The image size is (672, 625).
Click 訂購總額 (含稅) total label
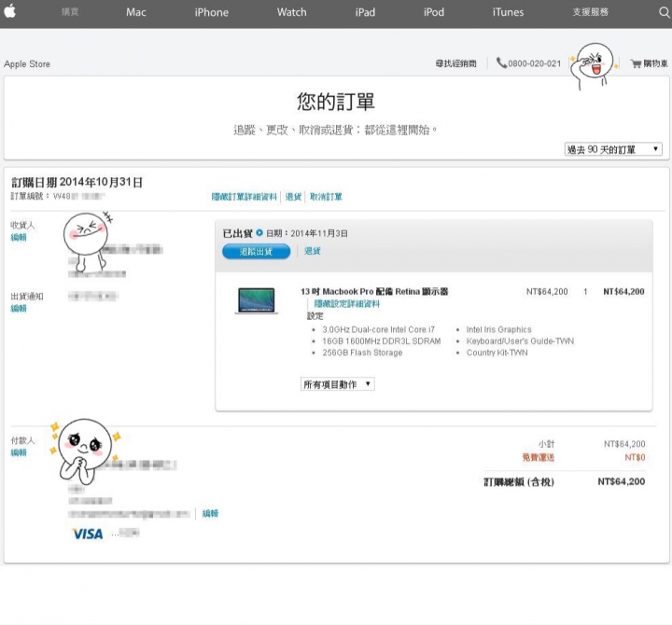click(519, 482)
